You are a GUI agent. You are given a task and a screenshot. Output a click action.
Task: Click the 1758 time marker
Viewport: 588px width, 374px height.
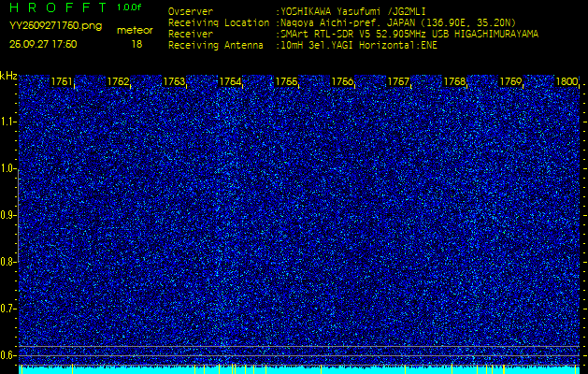454,81
